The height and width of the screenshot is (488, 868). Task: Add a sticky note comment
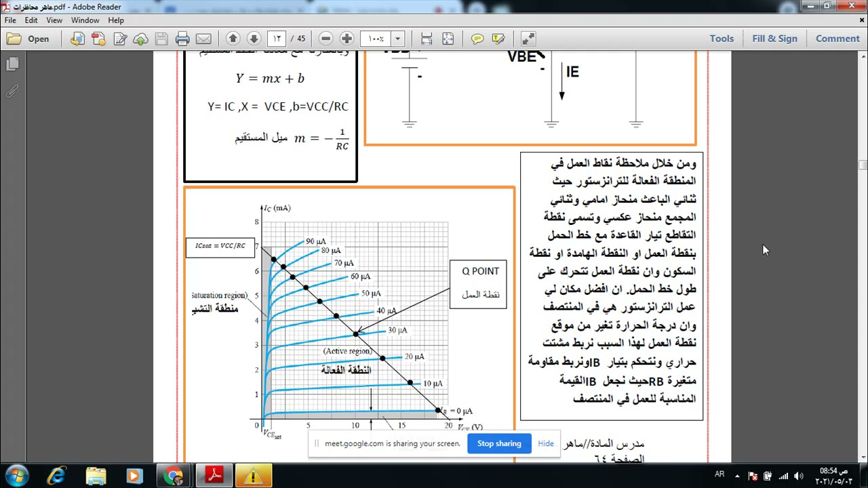point(477,39)
